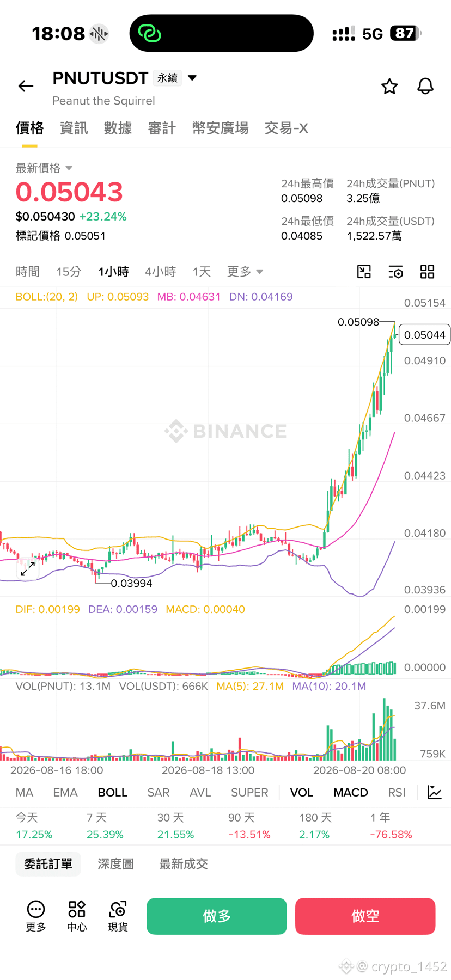
Task: Toggle the AVL indicator
Action: click(200, 792)
